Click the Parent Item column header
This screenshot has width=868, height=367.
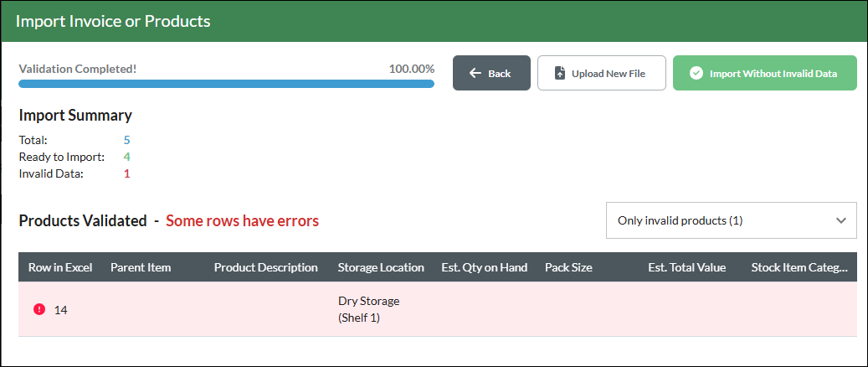141,267
